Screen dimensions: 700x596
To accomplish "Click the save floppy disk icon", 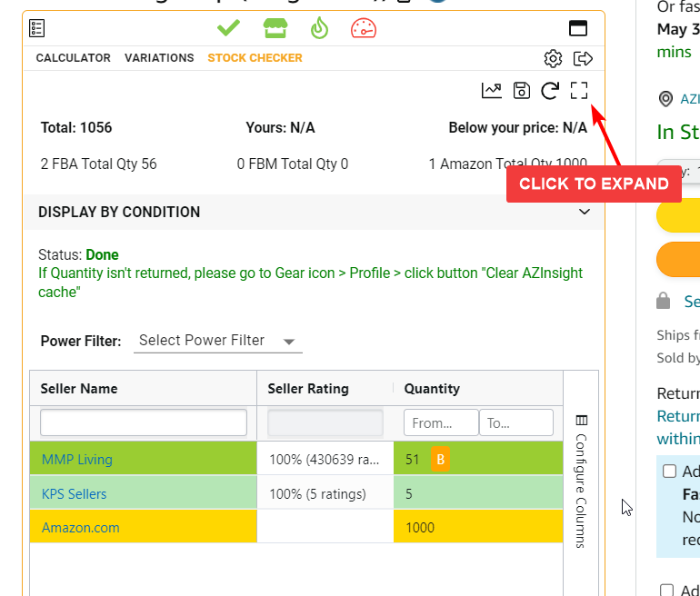I will click(x=521, y=90).
